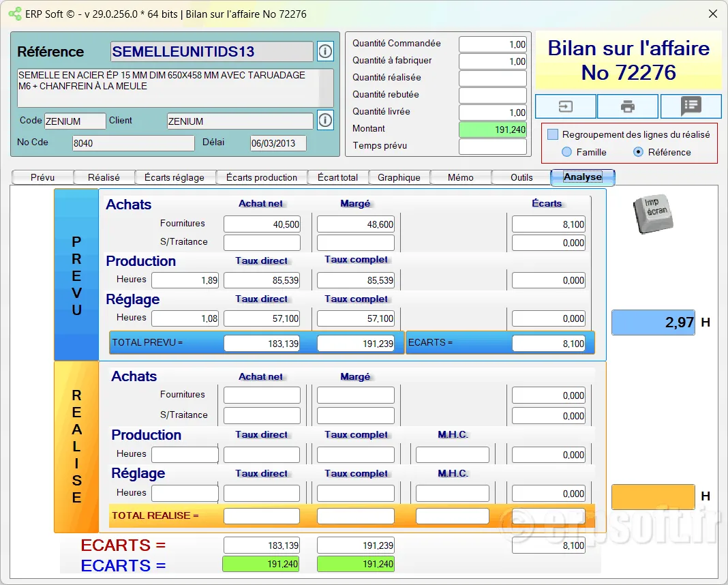Go to the Écarts production tab
This screenshot has width=728, height=585.
(262, 177)
